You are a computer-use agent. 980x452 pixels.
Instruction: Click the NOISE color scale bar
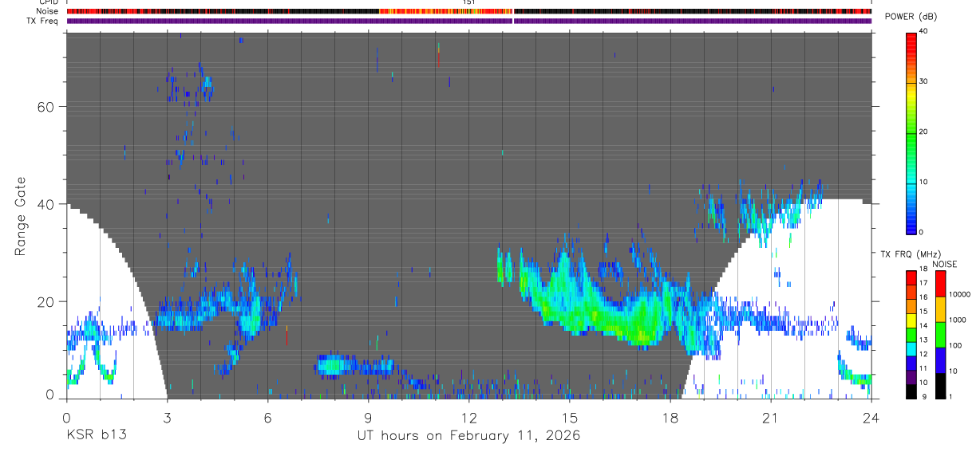(940, 335)
